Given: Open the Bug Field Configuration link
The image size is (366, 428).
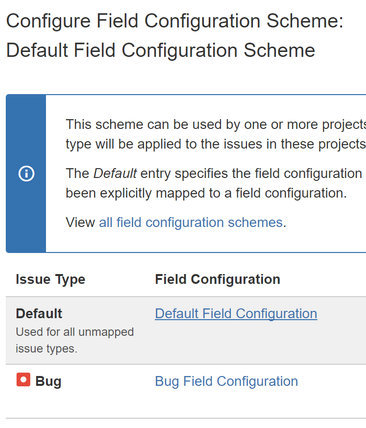Looking at the screenshot, I should (226, 381).
